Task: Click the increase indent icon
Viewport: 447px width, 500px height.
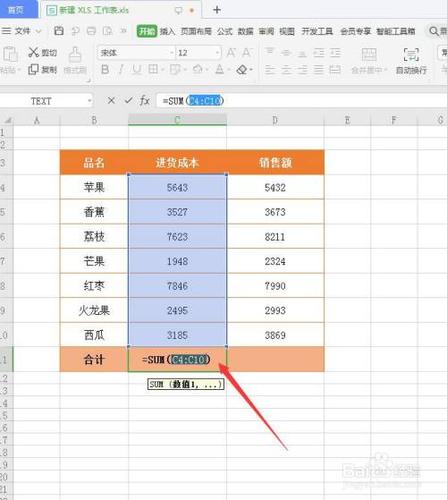Action: pyautogui.click(x=335, y=53)
